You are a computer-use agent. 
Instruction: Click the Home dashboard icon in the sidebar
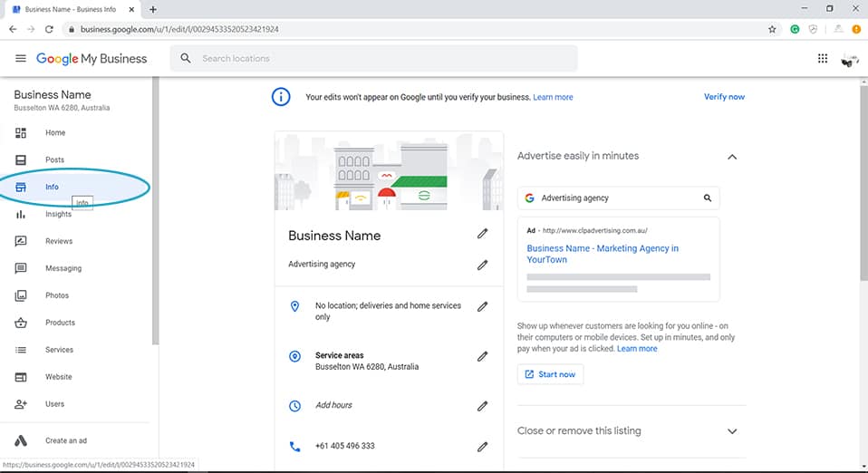pyautogui.click(x=21, y=133)
